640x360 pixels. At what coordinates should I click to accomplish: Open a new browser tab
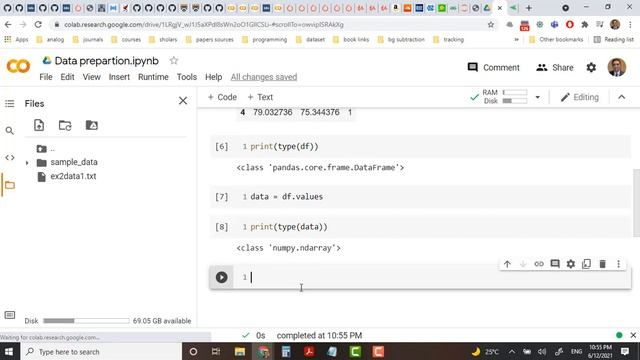[x=529, y=8]
